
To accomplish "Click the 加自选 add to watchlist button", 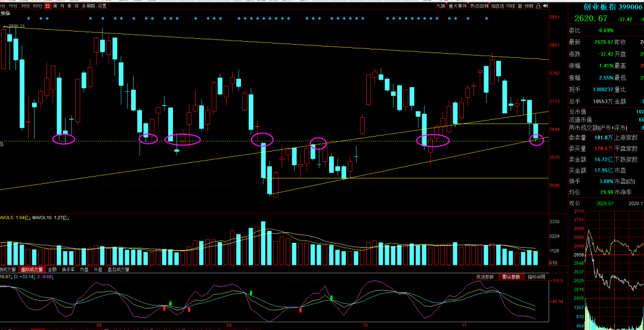I will 497,6.
